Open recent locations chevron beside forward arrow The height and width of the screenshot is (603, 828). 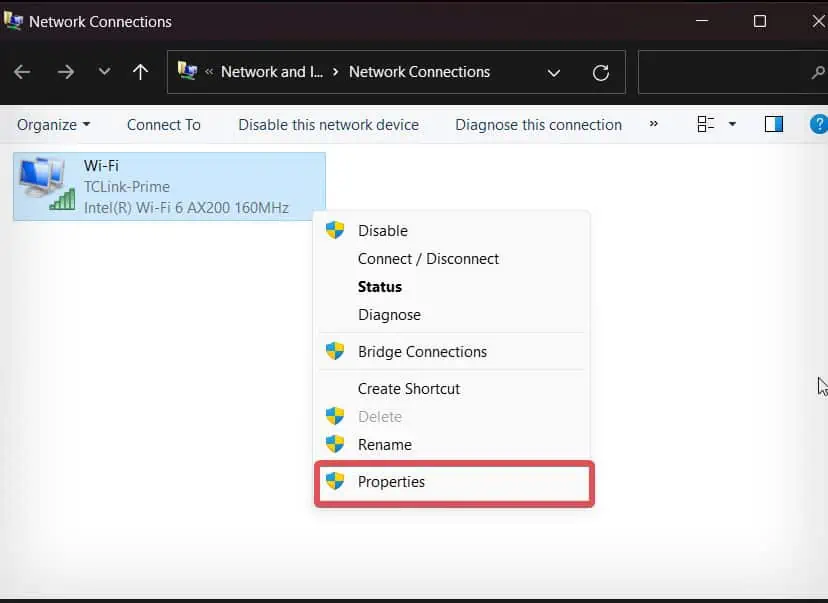pyautogui.click(x=105, y=71)
